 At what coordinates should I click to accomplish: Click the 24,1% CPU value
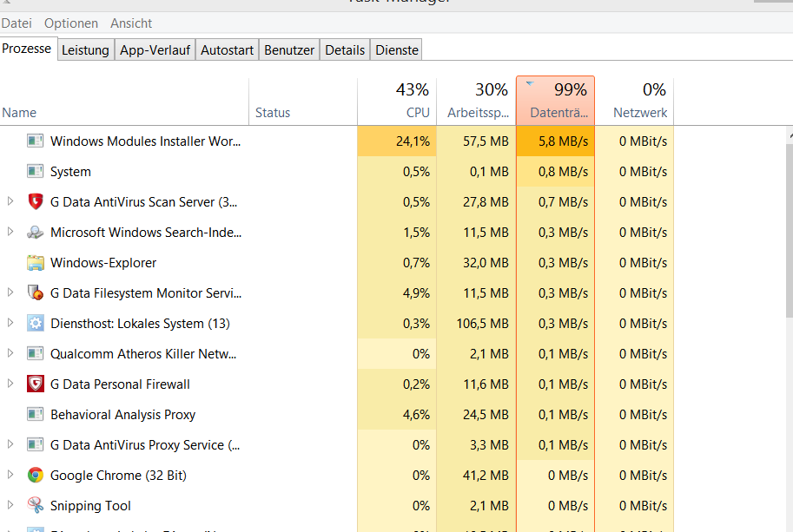(x=413, y=141)
